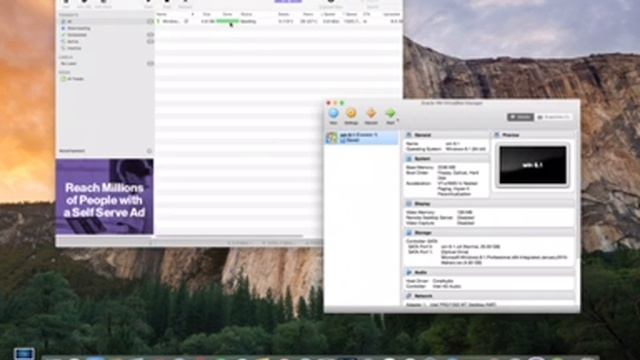Click the Remote Desktop Server label

point(429,218)
